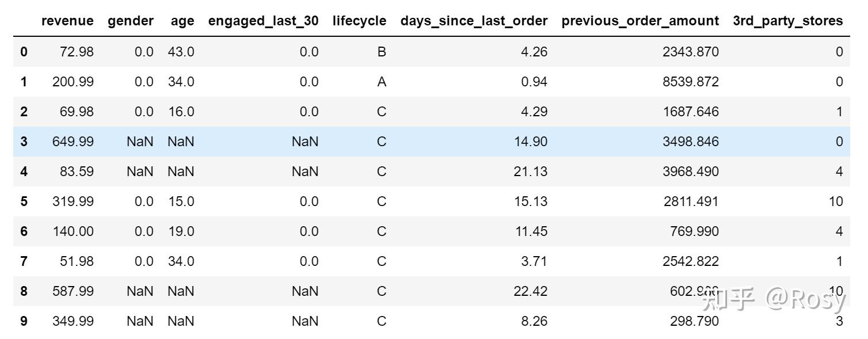This screenshot has height=339, width=868.
Task: Click lifecycle cell with value A
Action: click(x=381, y=82)
